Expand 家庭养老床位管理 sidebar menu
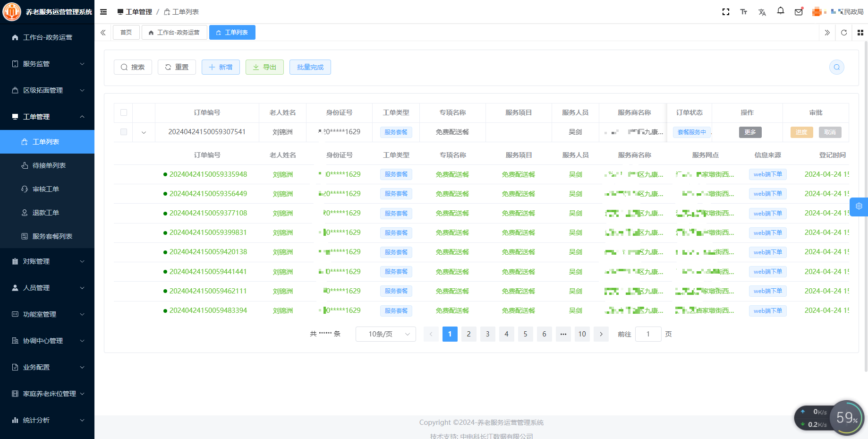Image resolution: width=868 pixels, height=439 pixels. point(47,394)
